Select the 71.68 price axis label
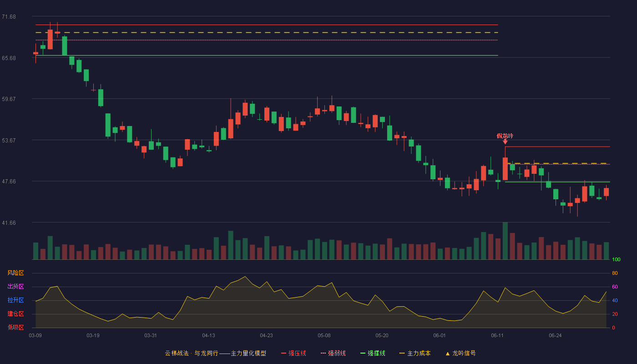This screenshot has height=364, width=637. pyautogui.click(x=9, y=17)
